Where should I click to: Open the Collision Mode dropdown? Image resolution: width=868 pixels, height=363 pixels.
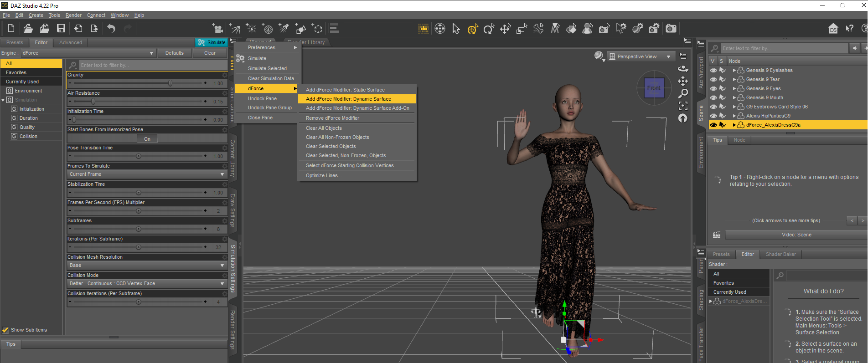147,283
